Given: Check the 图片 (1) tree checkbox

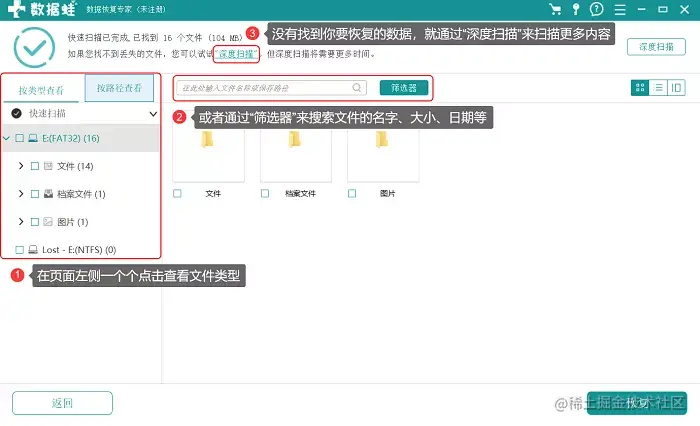Looking at the screenshot, I should pos(35,221).
